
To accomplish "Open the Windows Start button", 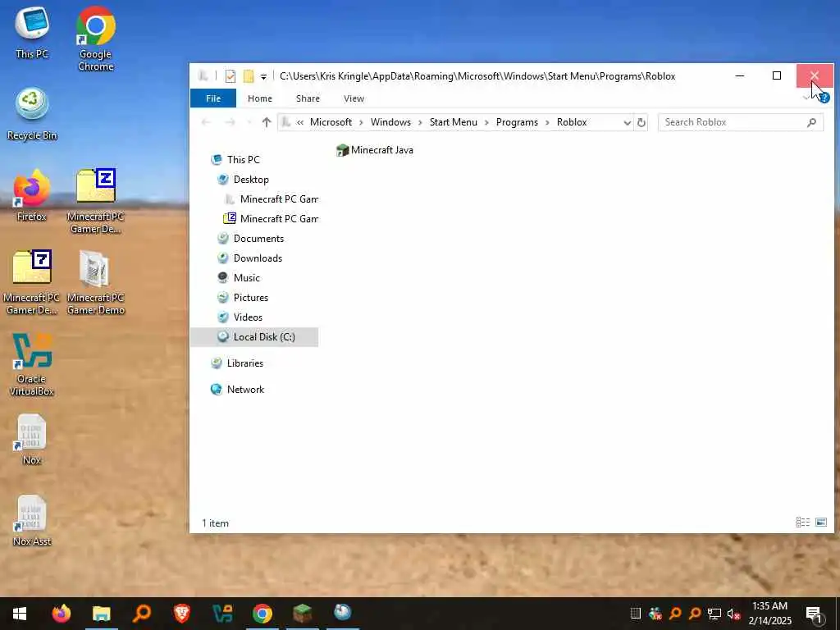I will [20, 614].
